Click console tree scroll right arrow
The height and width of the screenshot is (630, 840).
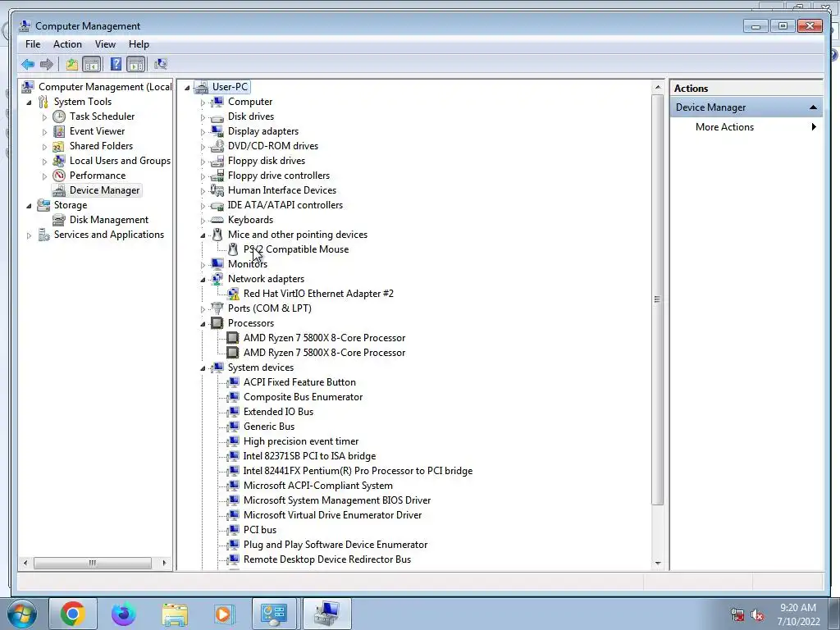click(x=164, y=563)
